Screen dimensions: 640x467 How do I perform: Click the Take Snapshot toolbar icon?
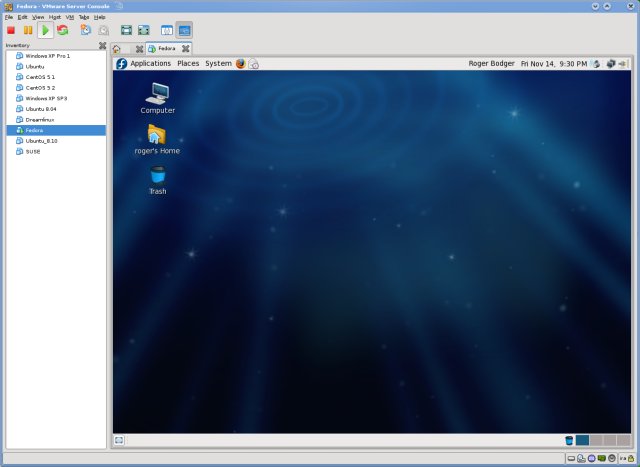(x=85, y=30)
